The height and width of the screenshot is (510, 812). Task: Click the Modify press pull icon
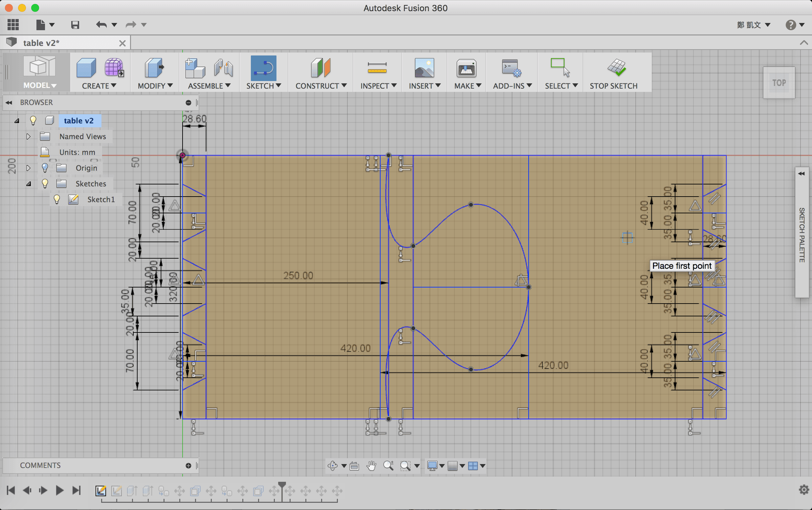pos(154,68)
